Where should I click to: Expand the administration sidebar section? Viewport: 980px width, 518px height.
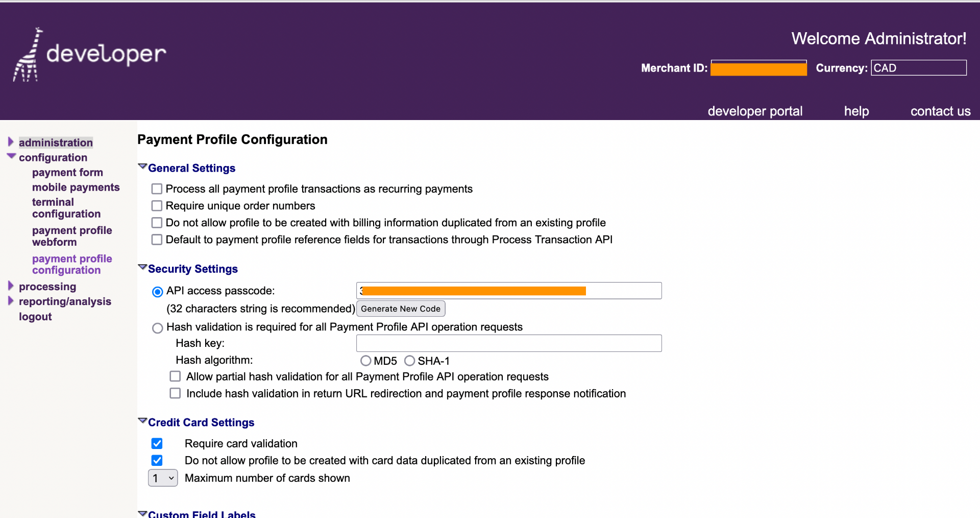11,142
